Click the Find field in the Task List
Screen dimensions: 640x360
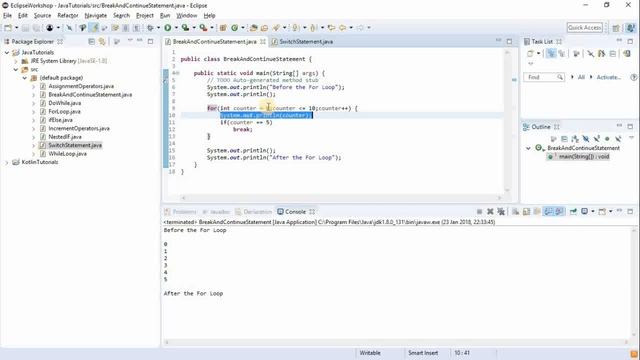coord(544,77)
